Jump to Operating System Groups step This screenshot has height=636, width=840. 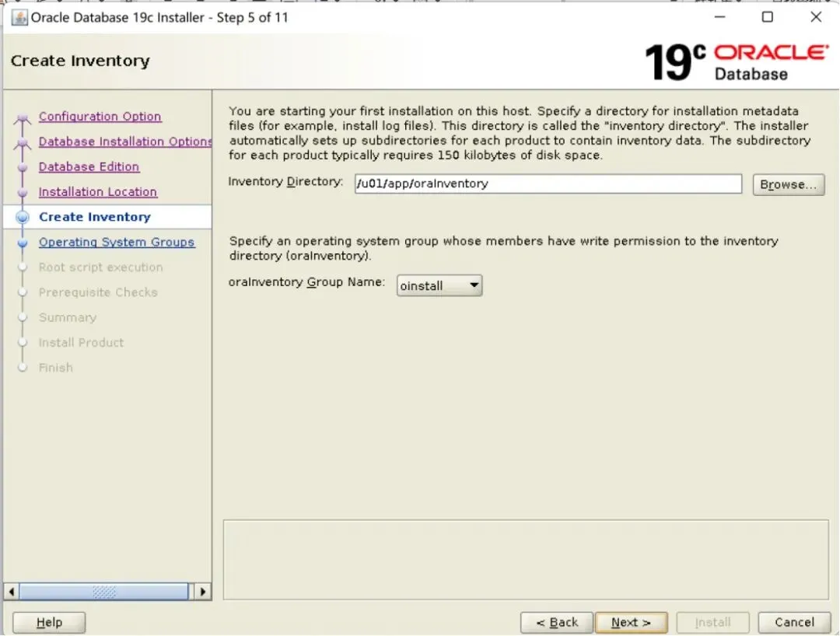[x=116, y=242]
